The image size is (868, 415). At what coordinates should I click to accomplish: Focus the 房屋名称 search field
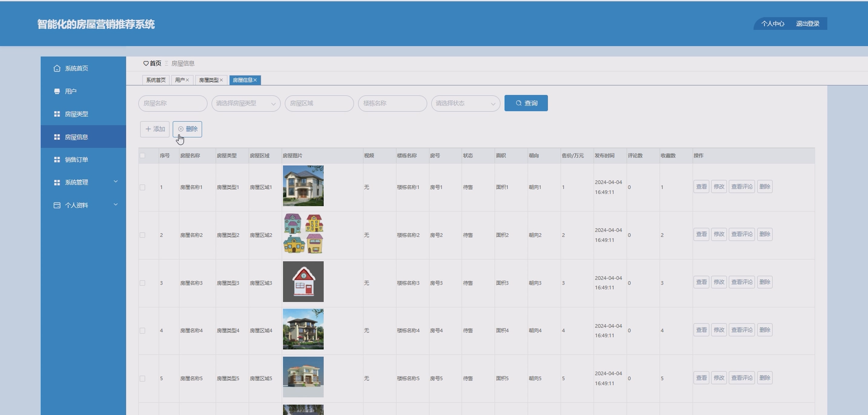pos(173,103)
